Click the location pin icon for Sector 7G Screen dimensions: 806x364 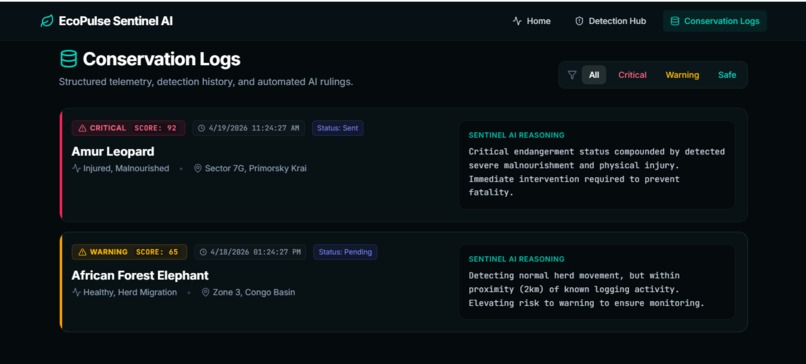point(198,168)
